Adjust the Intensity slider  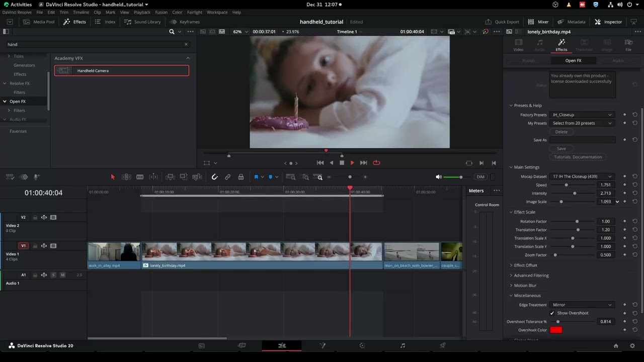tap(575, 193)
